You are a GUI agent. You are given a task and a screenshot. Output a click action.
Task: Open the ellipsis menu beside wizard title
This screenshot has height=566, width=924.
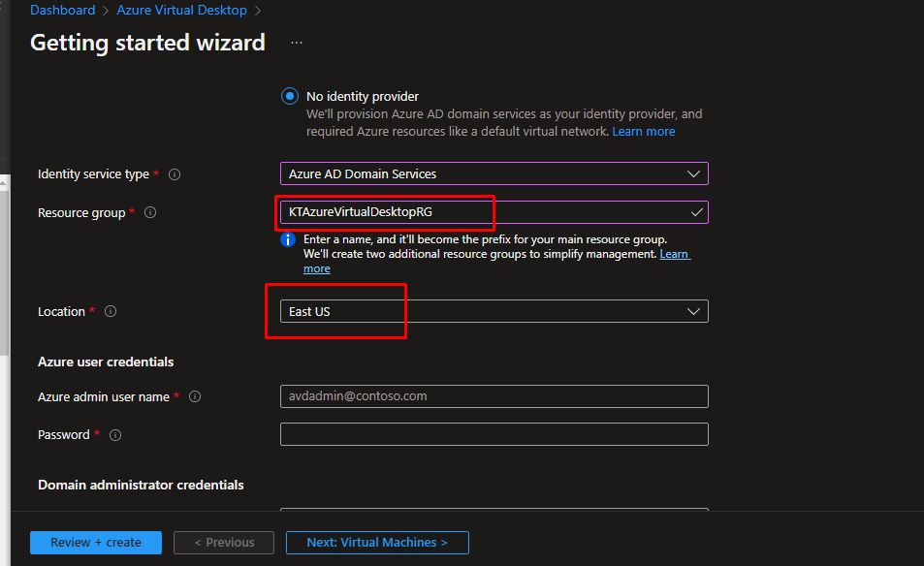297,44
